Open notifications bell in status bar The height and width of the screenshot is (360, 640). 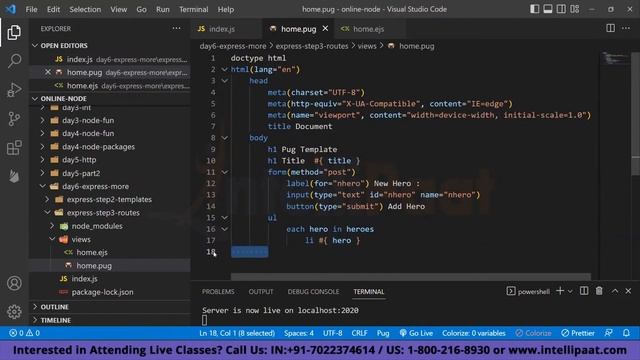pyautogui.click(x=626, y=333)
